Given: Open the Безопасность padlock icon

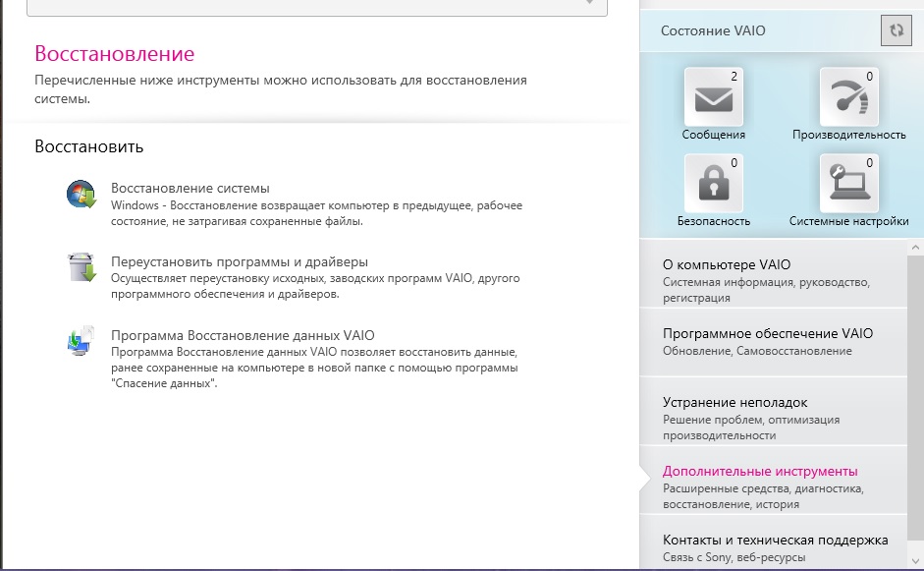Looking at the screenshot, I should tap(713, 184).
